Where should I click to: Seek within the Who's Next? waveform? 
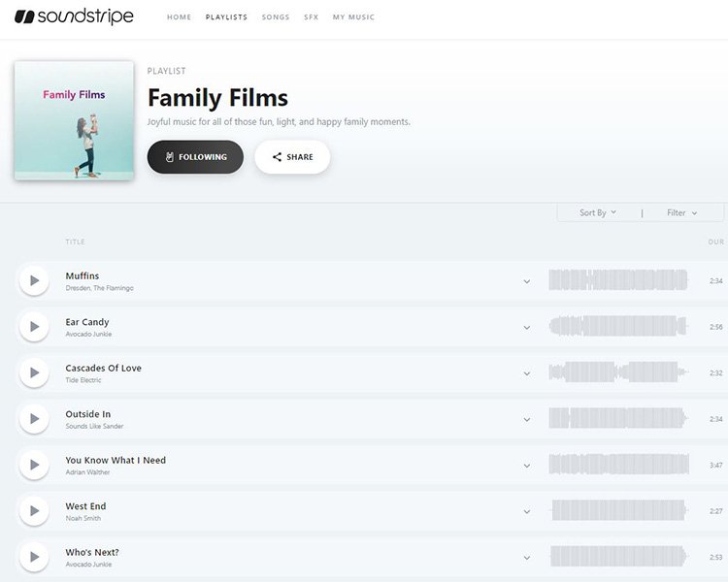(618, 556)
